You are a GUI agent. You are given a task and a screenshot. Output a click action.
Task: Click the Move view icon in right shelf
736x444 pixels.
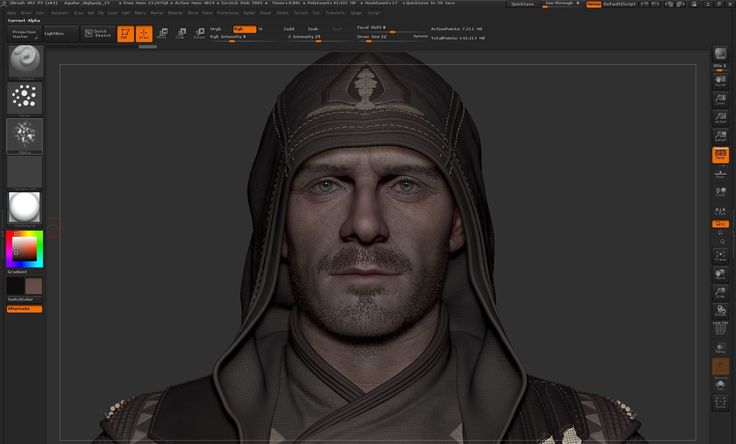pos(720,274)
